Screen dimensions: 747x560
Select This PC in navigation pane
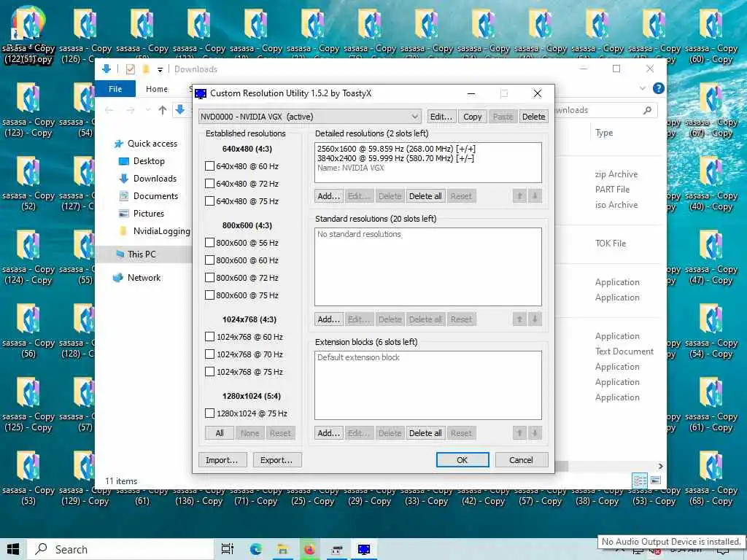142,254
